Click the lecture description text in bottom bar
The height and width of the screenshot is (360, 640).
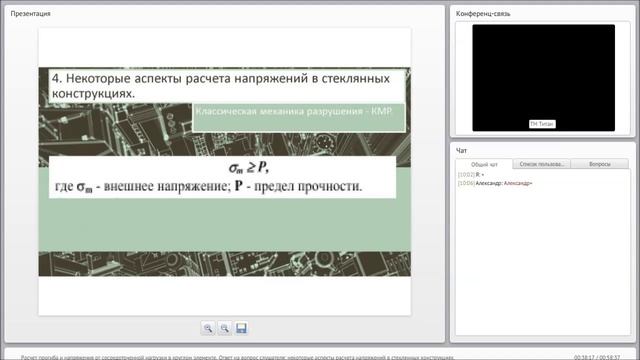pyautogui.click(x=237, y=357)
